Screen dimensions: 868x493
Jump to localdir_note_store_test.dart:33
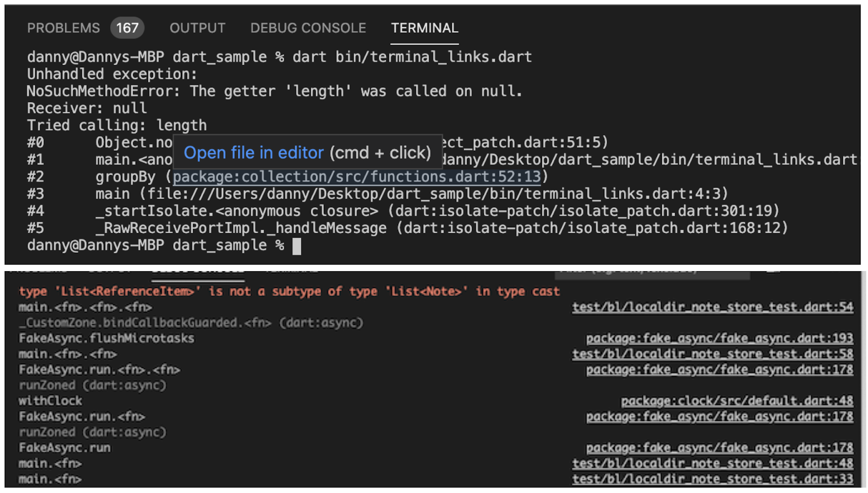click(713, 479)
